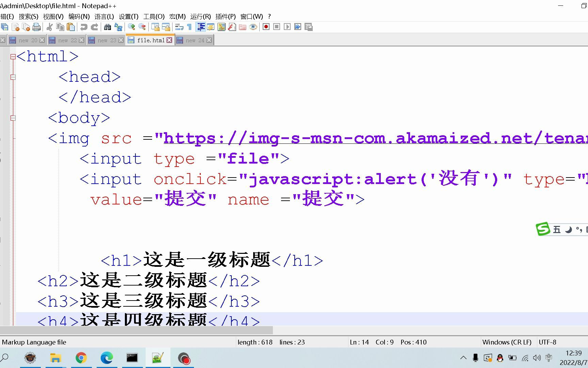588x368 pixels.
Task: Open the 宏(M) menu
Action: 178,16
